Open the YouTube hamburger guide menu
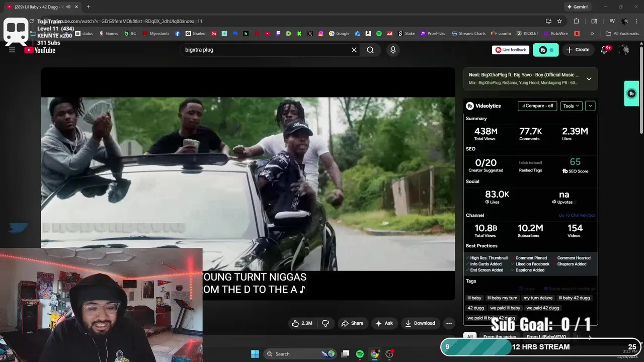This screenshot has width=644, height=362. point(12,50)
